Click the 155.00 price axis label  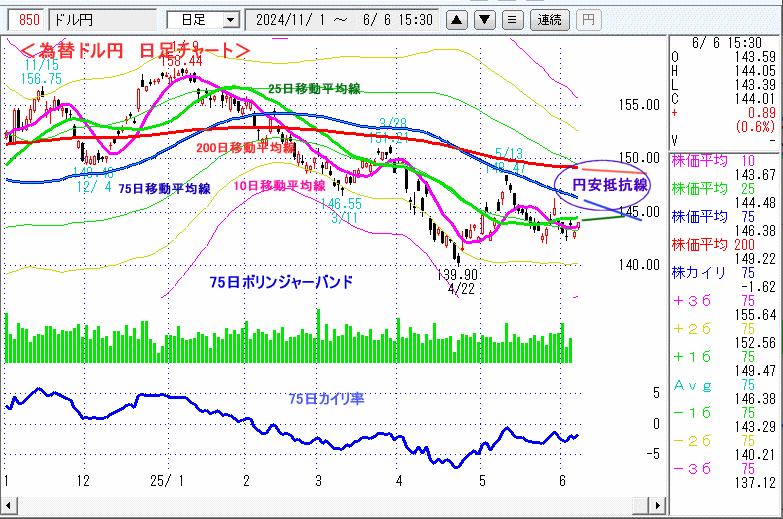(639, 105)
